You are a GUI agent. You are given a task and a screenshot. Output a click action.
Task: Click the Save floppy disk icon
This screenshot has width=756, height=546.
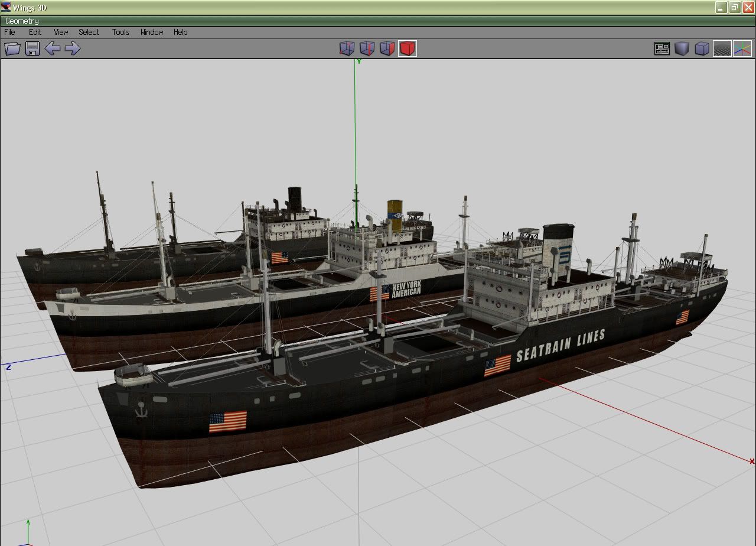[x=32, y=48]
